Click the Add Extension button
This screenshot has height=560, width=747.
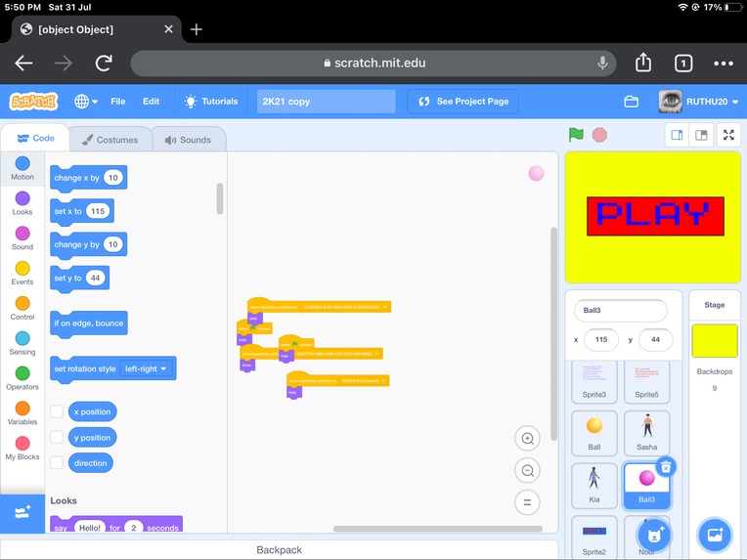click(22, 513)
